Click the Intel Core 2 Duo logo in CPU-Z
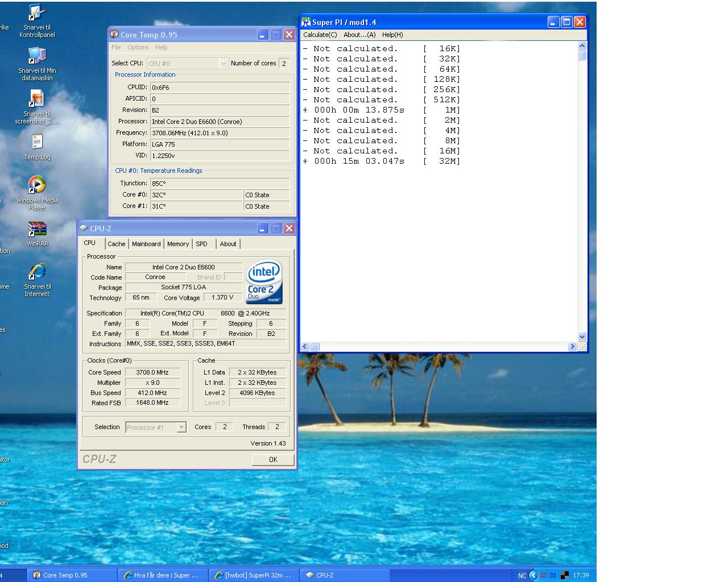Viewport: 728px width, 582px height. pyautogui.click(x=264, y=282)
